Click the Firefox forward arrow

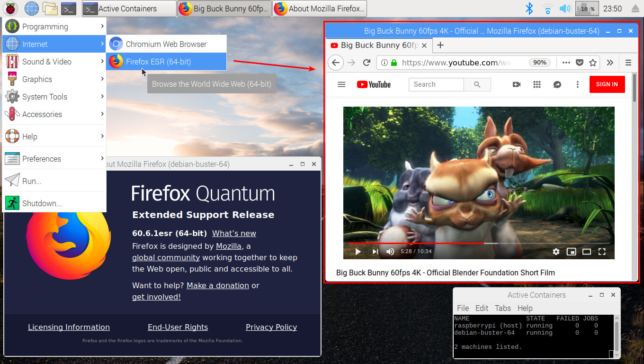[x=351, y=63]
